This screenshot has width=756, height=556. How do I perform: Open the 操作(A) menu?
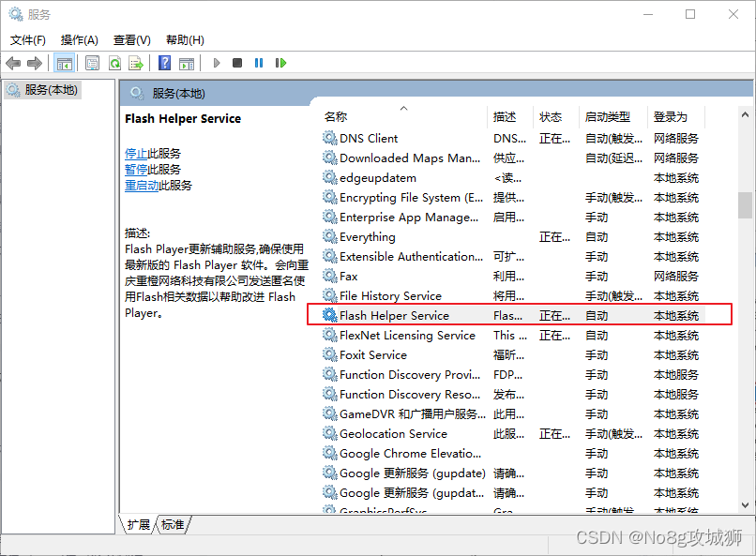click(x=80, y=40)
